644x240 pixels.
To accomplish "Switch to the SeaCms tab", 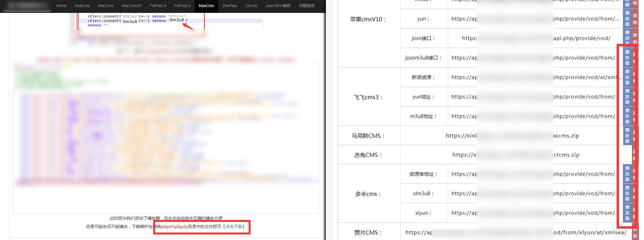I will pyautogui.click(x=82, y=6).
